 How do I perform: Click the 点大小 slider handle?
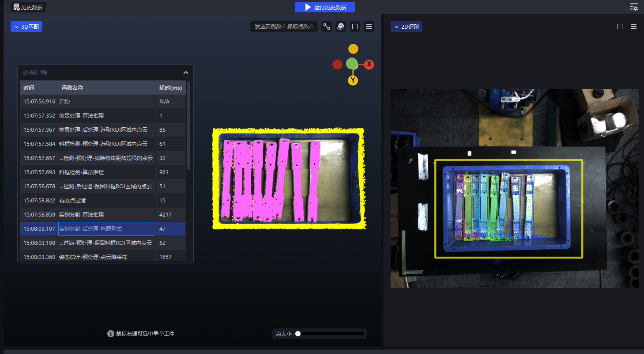pyautogui.click(x=298, y=334)
